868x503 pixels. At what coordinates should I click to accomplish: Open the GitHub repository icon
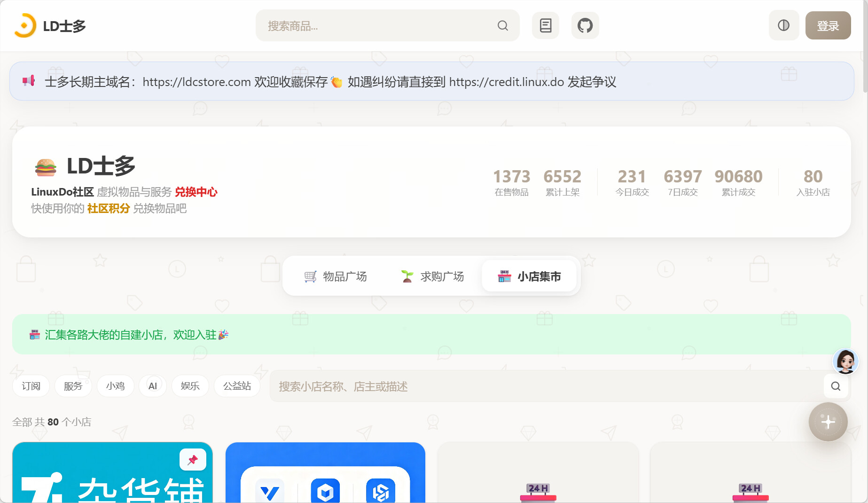[x=585, y=25]
